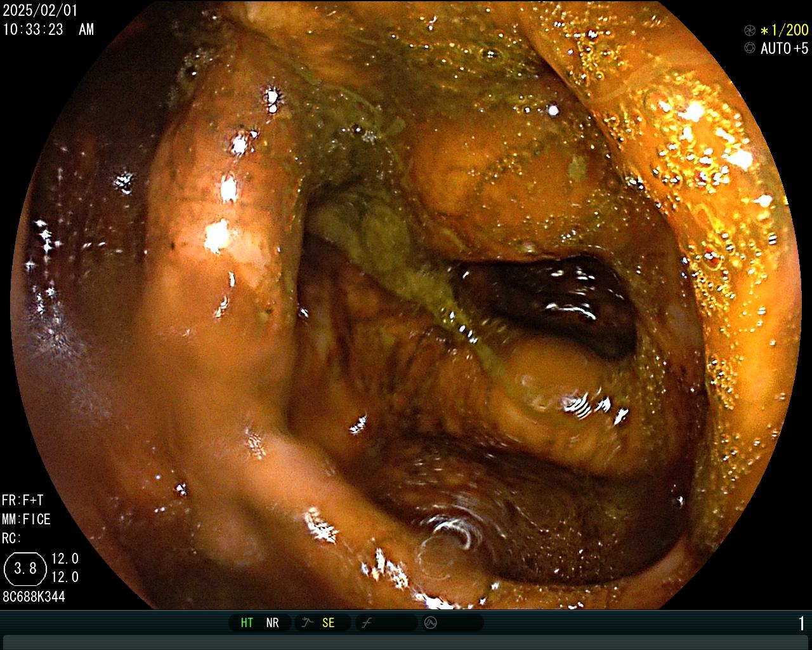Click the 1/200 shutter speed value

point(785,30)
